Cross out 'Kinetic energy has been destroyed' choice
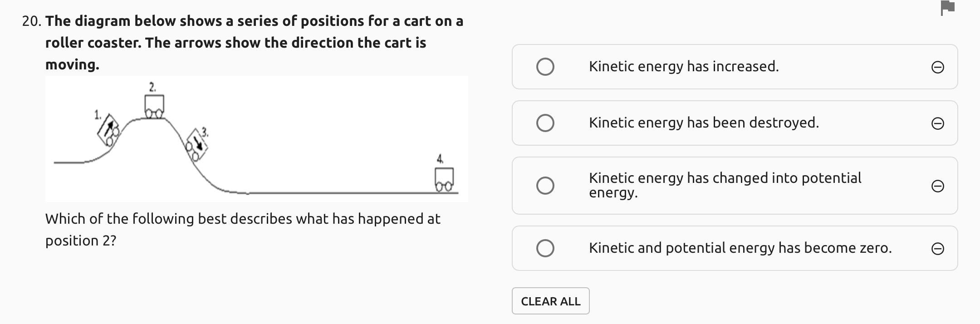Image resolution: width=980 pixels, height=324 pixels. point(937,123)
